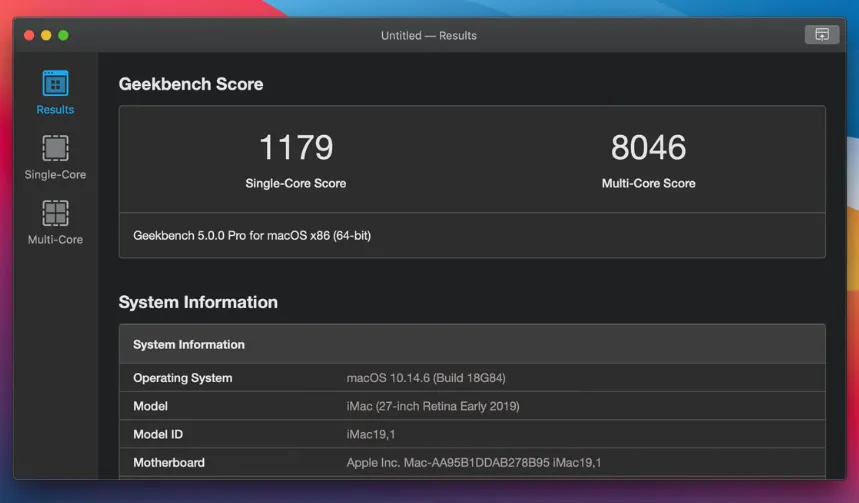Click the System Information table header
This screenshot has width=859, height=503.
[x=472, y=344]
